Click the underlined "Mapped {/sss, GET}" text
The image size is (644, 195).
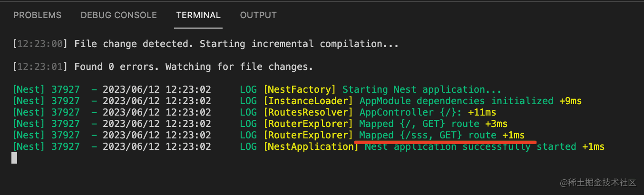(x=410, y=136)
